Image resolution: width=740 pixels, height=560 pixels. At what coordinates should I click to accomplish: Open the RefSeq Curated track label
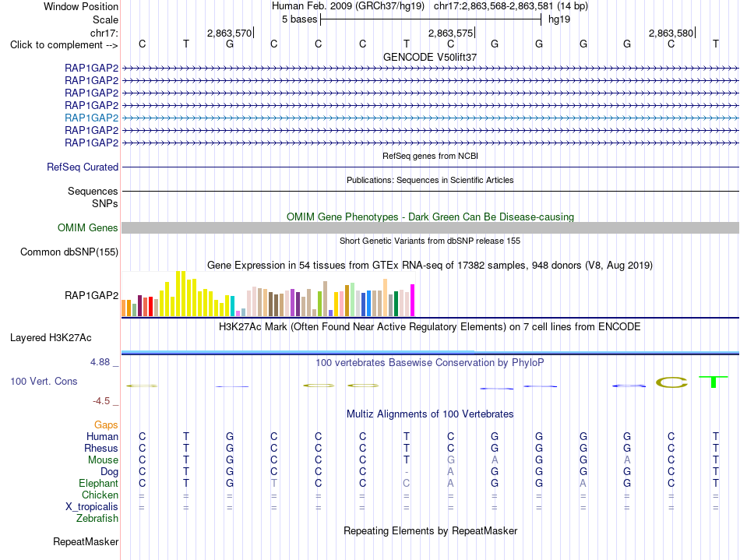[83, 167]
